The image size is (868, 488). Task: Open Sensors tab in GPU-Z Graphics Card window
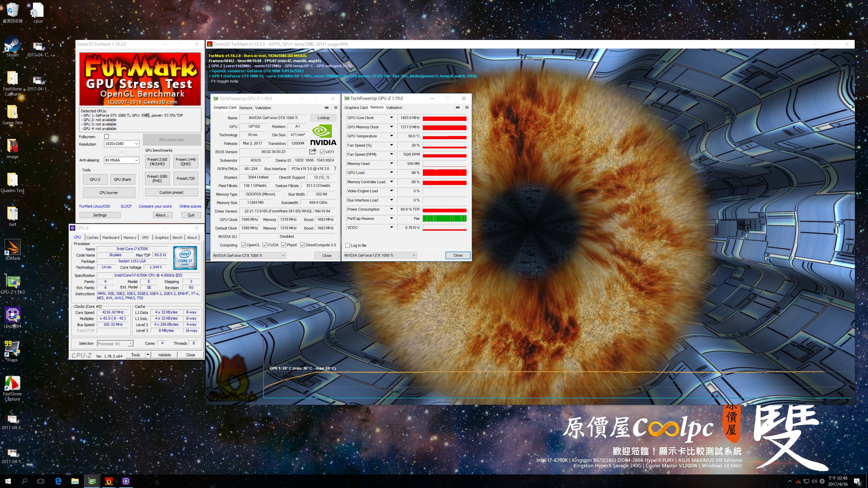tap(246, 108)
